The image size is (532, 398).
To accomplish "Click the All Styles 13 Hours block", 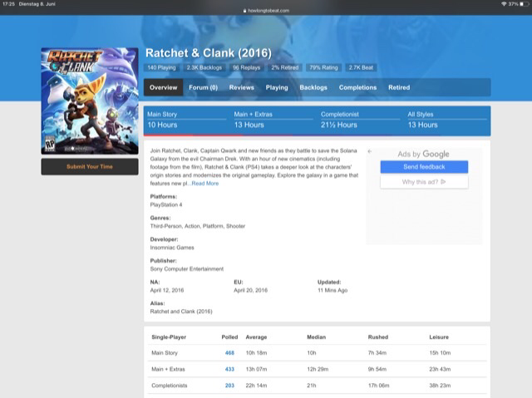I will click(447, 120).
